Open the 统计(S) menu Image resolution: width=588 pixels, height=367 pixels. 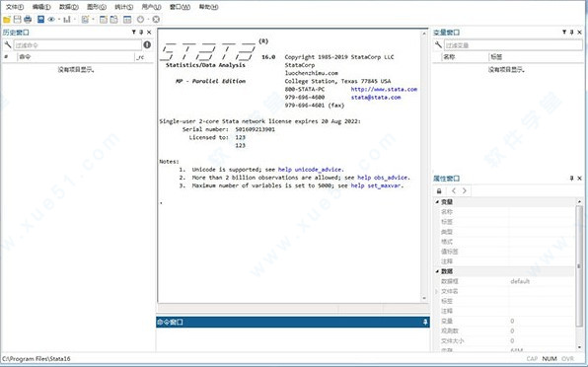(x=123, y=7)
